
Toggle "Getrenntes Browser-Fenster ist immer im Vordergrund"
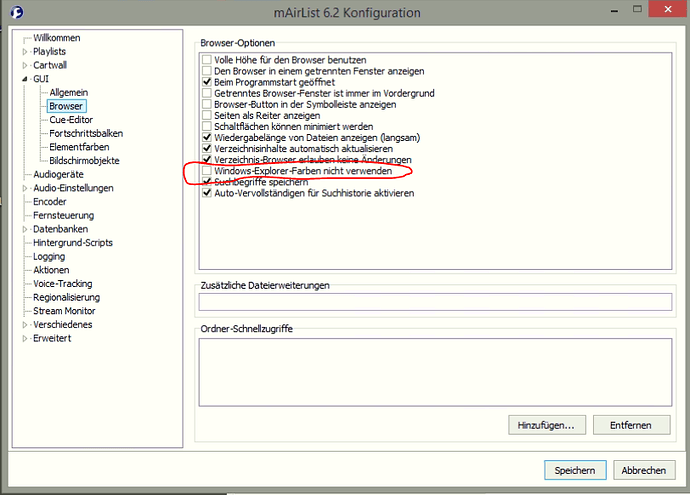click(207, 93)
